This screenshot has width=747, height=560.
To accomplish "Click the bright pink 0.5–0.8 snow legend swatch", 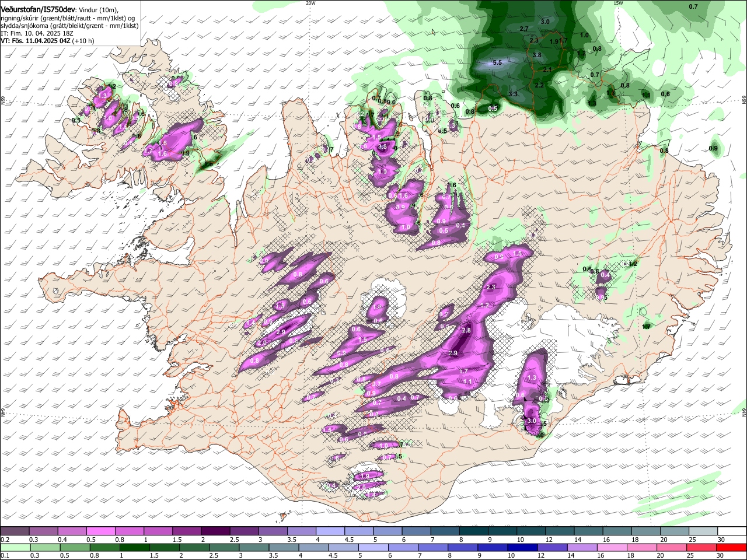I will point(101,531).
